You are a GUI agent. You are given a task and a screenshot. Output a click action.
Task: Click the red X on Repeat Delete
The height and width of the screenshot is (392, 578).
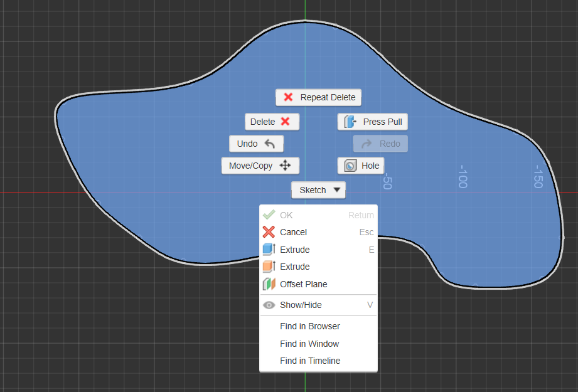click(x=288, y=97)
